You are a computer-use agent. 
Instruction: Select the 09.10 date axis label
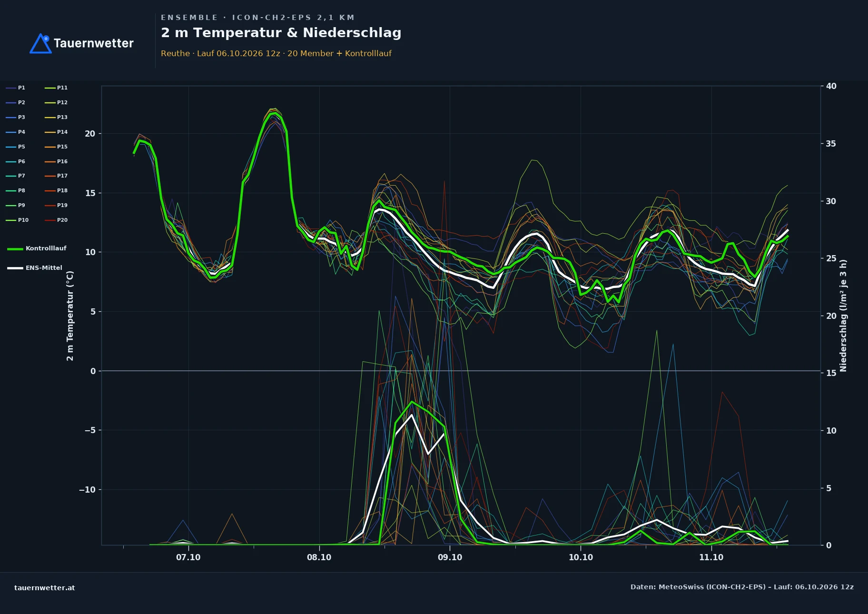click(x=450, y=557)
